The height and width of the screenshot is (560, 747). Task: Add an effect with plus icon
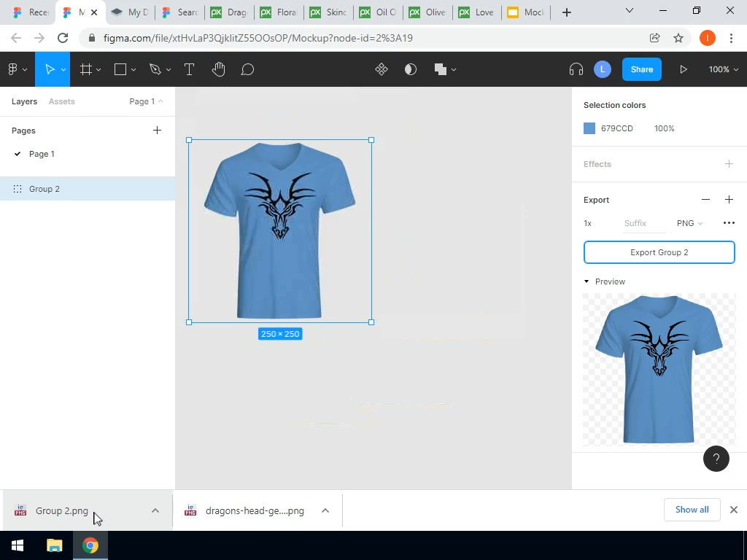click(x=729, y=164)
